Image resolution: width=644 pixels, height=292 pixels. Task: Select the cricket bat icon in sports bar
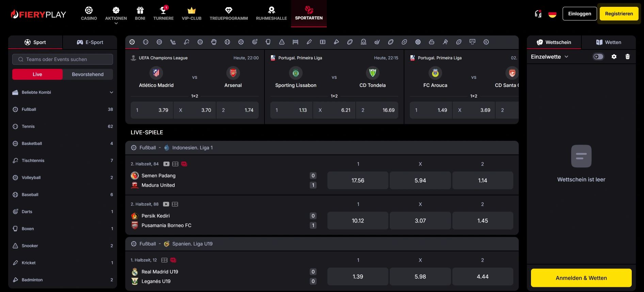click(x=309, y=42)
